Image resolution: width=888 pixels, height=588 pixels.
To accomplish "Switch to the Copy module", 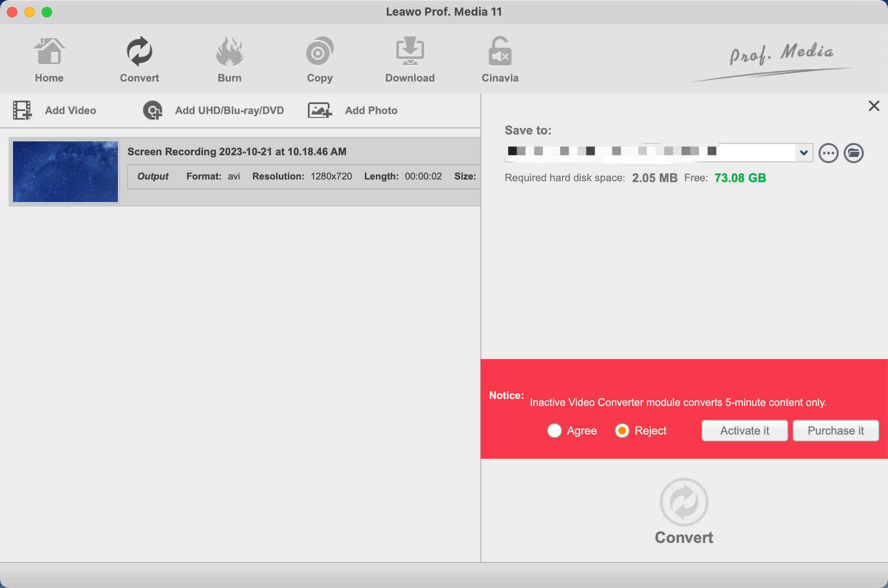I will coord(320,59).
